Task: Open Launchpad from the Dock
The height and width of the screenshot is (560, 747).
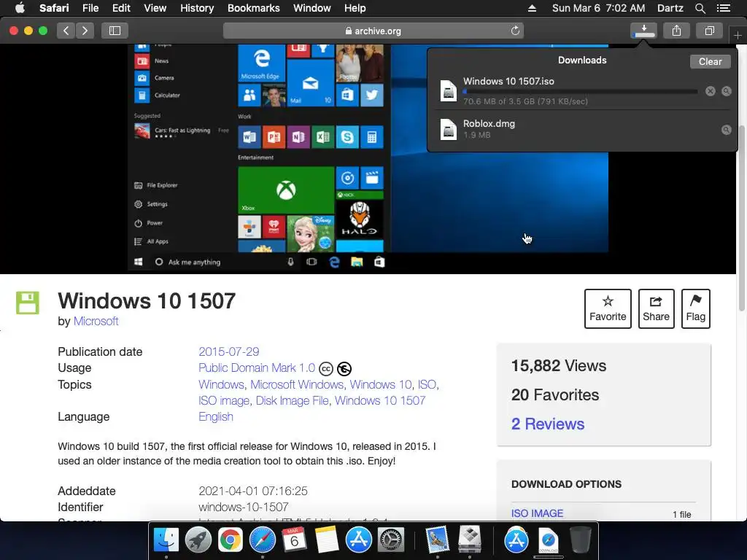Action: tap(198, 540)
